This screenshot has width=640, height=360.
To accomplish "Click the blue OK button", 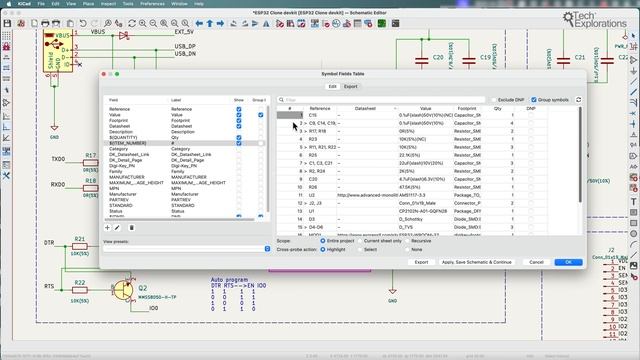I will click(x=568, y=262).
